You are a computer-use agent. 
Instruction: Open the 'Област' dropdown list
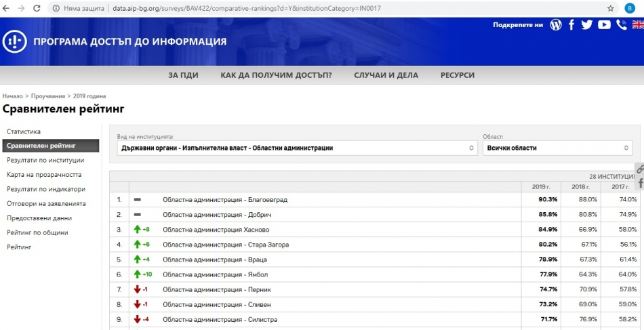[x=557, y=148]
